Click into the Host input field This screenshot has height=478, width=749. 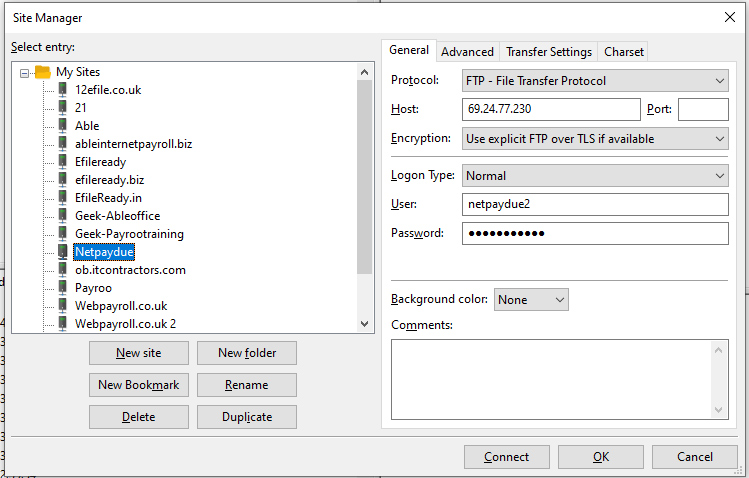click(x=551, y=109)
